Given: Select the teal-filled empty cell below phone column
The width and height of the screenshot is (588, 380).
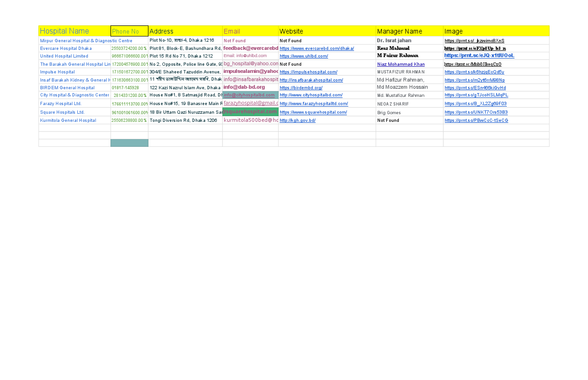Looking at the screenshot, I should coord(129,142).
